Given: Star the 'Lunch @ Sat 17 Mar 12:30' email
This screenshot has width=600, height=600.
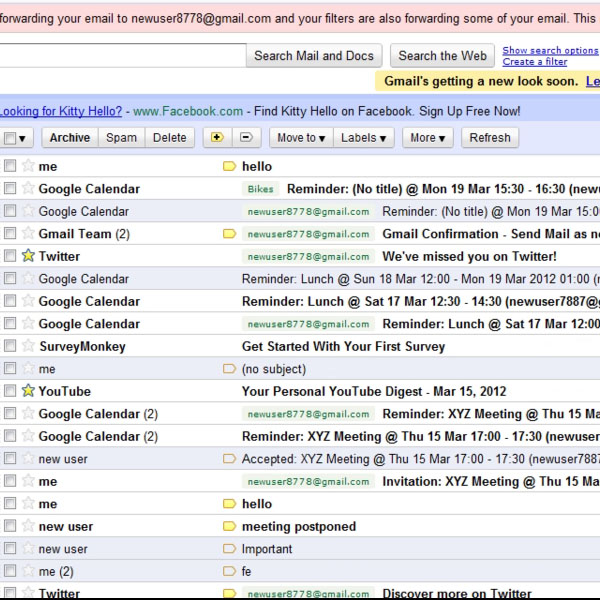Looking at the screenshot, I should [28, 301].
